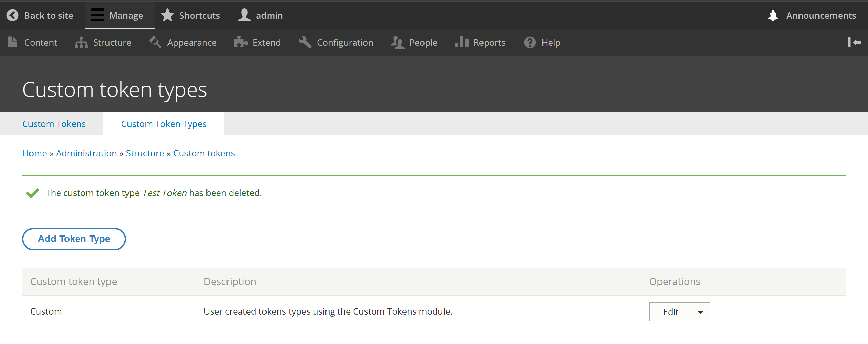Toggle the Manage hamburger menu
Viewport: 868px width, 344px height.
(98, 15)
